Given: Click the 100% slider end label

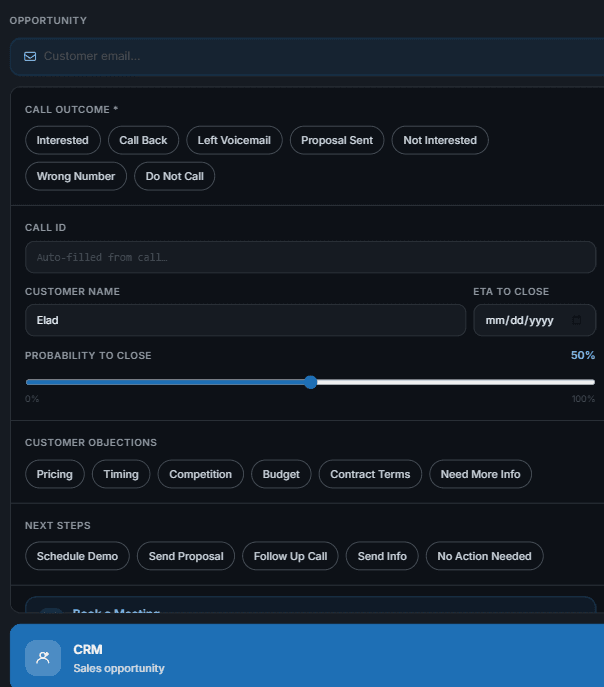Looking at the screenshot, I should coord(583,399).
